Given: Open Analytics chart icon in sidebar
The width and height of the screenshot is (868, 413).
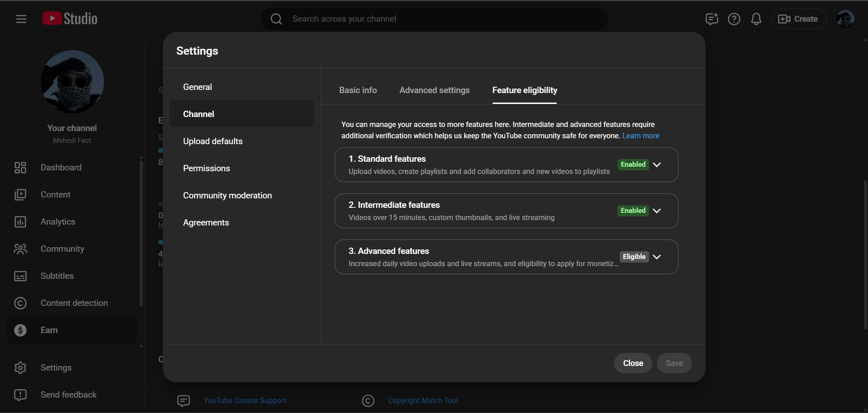Looking at the screenshot, I should [20, 222].
